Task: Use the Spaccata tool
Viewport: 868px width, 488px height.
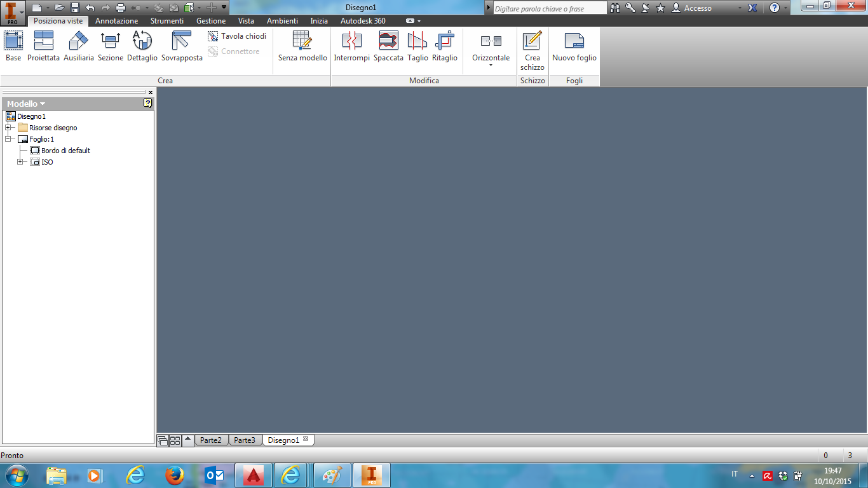Action: click(x=388, y=44)
